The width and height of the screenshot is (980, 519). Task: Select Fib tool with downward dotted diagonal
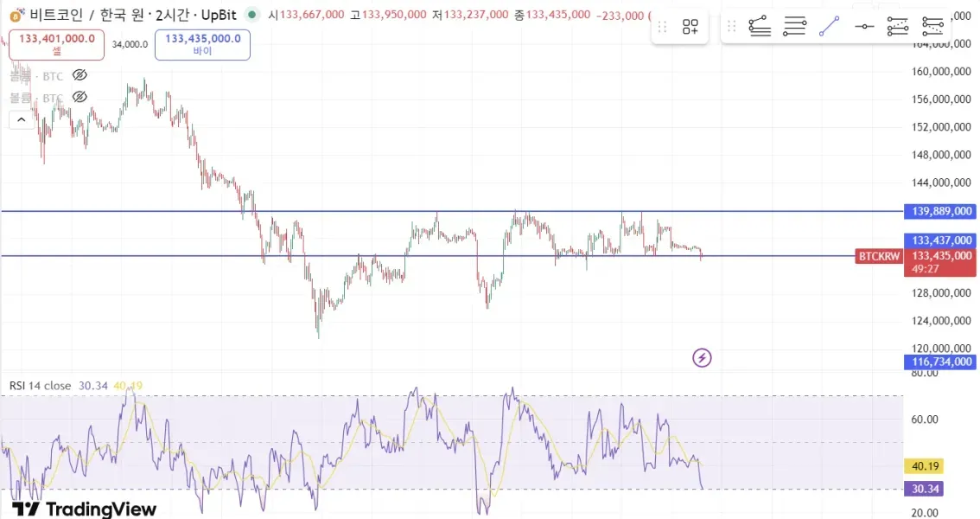(x=932, y=27)
